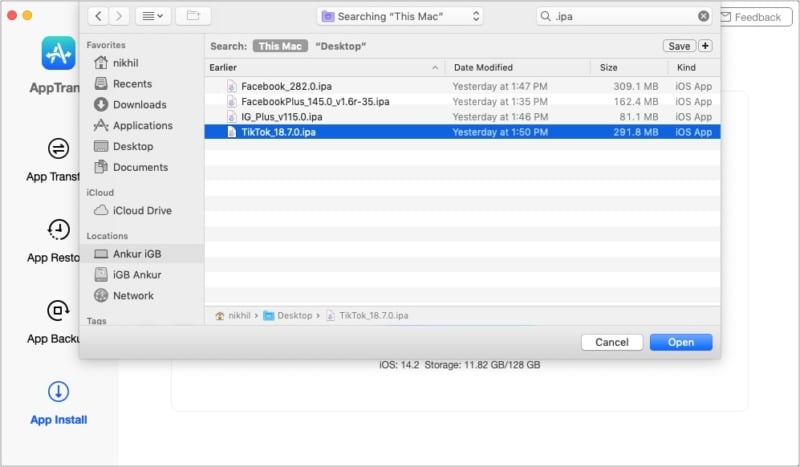Click the Feedback button in AppTrans
Viewport: 800px width, 467px height.
pyautogui.click(x=756, y=17)
